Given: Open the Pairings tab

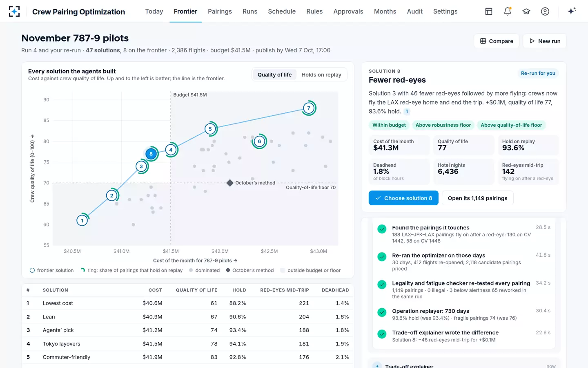Looking at the screenshot, I should point(220,11).
